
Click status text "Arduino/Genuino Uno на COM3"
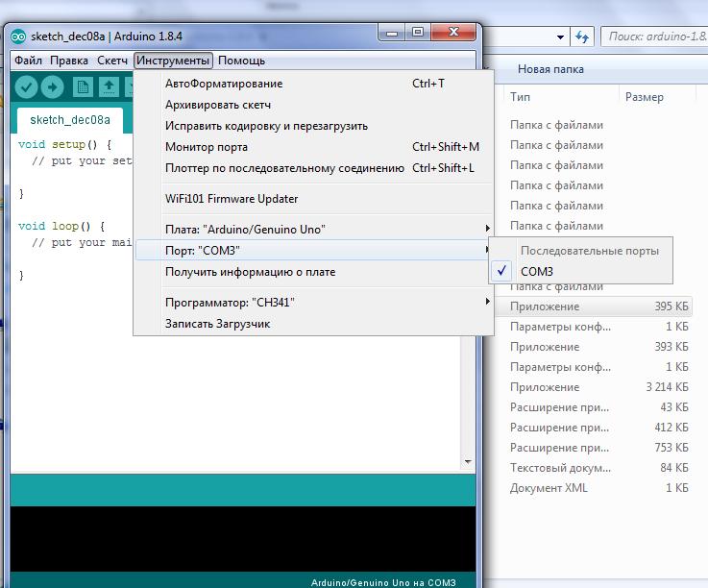click(383, 582)
